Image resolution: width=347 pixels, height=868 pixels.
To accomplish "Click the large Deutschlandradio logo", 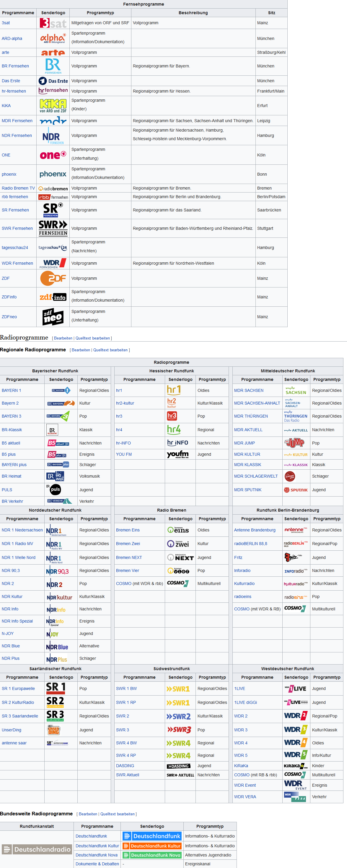I will pos(37,849).
